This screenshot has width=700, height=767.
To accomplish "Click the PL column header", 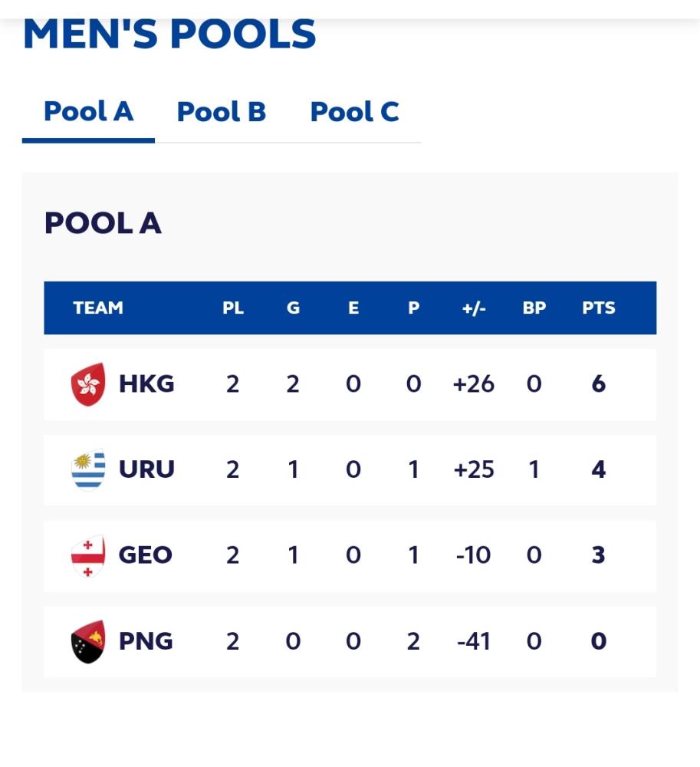I will coord(232,308).
